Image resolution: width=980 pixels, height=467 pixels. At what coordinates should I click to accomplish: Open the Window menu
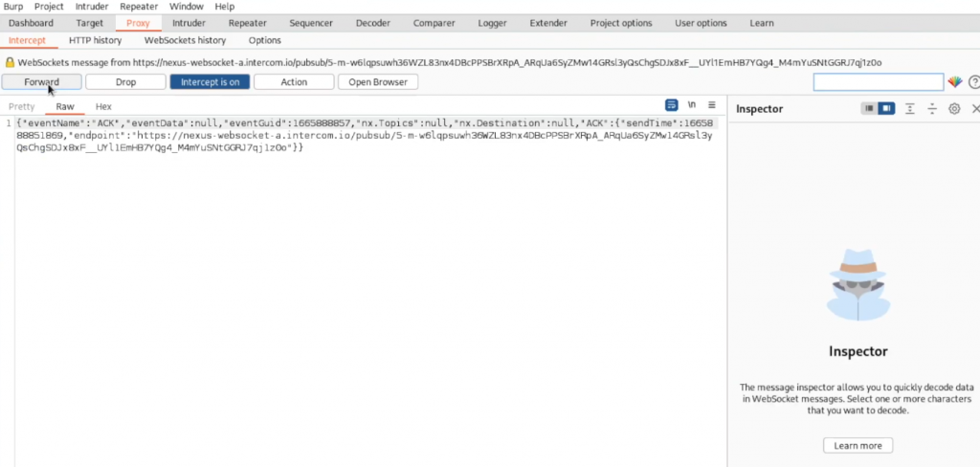coord(187,7)
